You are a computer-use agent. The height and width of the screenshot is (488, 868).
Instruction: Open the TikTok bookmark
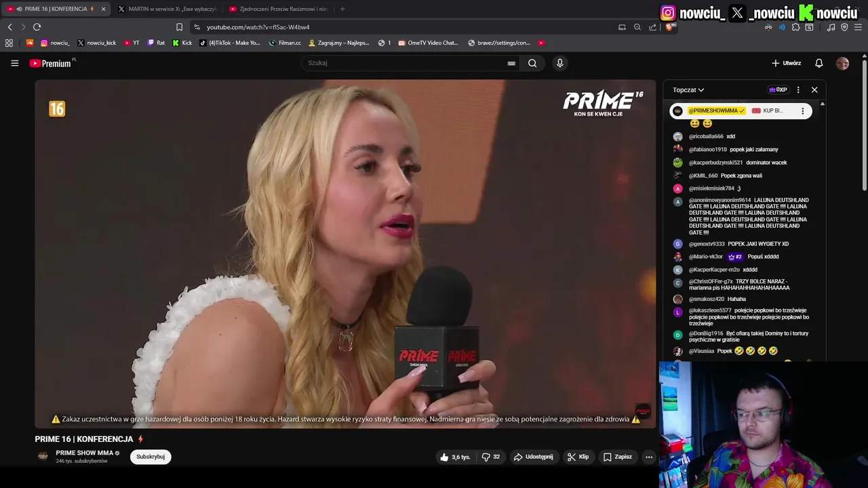(230, 43)
